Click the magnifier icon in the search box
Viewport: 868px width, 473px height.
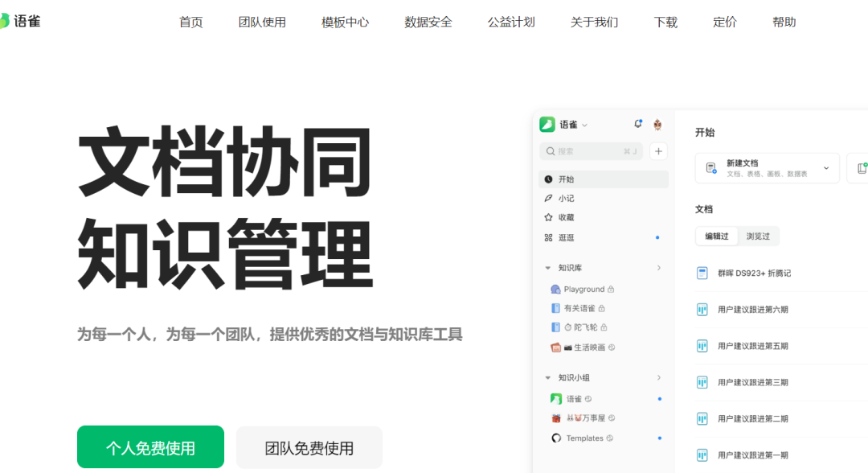point(551,151)
